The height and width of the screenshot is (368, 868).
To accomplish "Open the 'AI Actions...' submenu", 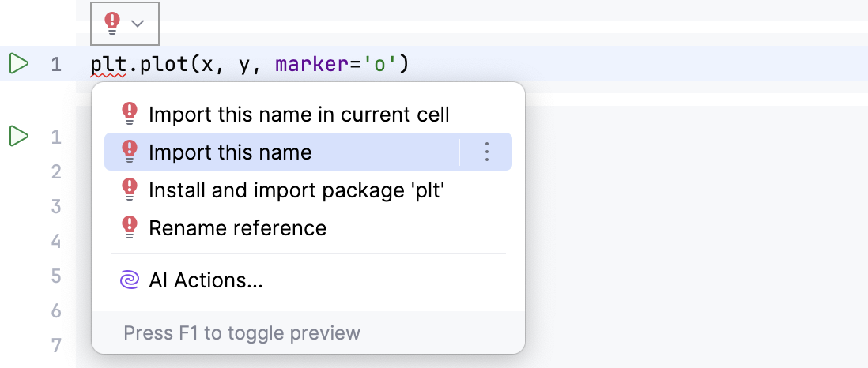I will click(x=206, y=280).
